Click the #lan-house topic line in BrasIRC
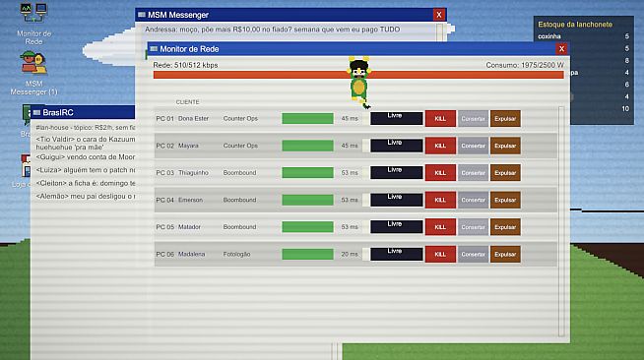The height and width of the screenshot is (360, 644). coord(86,128)
